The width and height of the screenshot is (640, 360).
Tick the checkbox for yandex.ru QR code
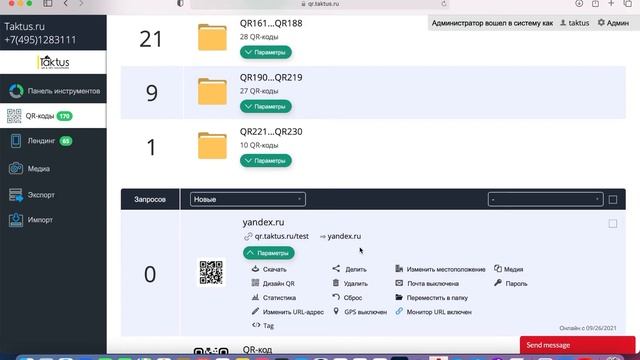pyautogui.click(x=613, y=223)
